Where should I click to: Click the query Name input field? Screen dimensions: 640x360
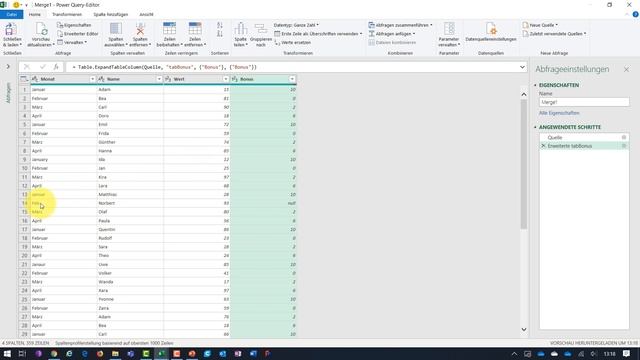click(584, 102)
